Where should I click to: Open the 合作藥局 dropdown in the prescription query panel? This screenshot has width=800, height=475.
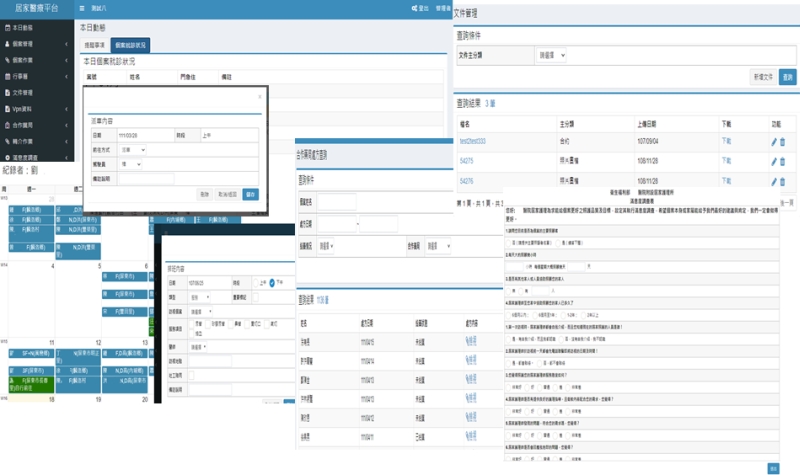[438, 246]
